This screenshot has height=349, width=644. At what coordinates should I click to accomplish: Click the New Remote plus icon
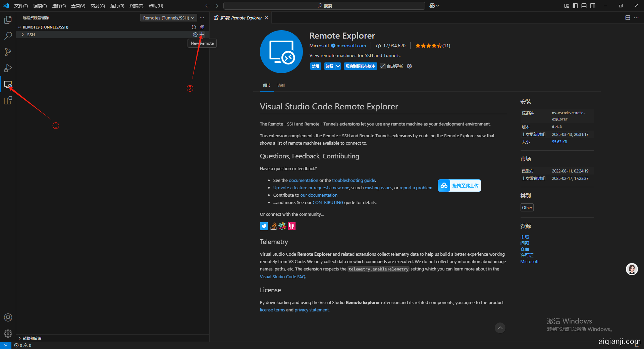202,35
